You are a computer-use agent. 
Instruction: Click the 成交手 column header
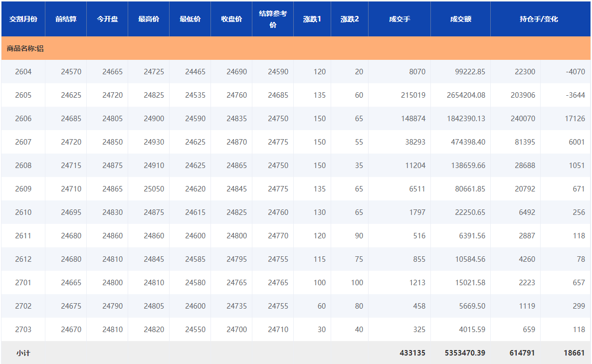coord(399,19)
